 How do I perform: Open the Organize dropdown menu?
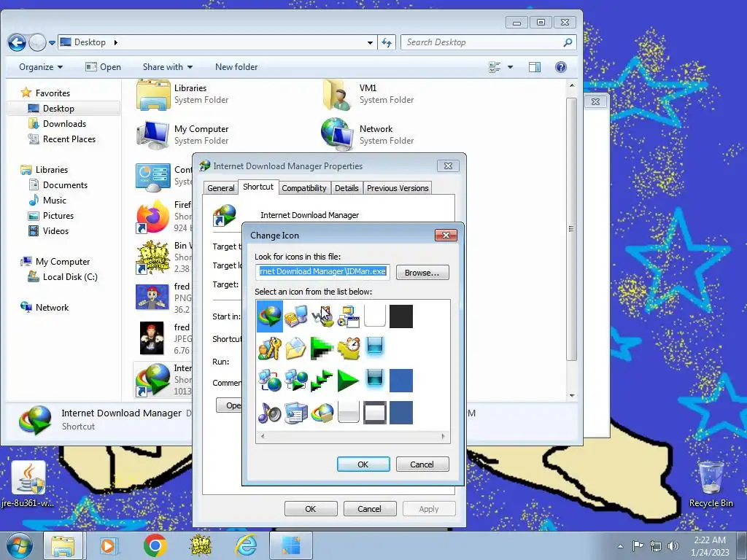pyautogui.click(x=41, y=67)
